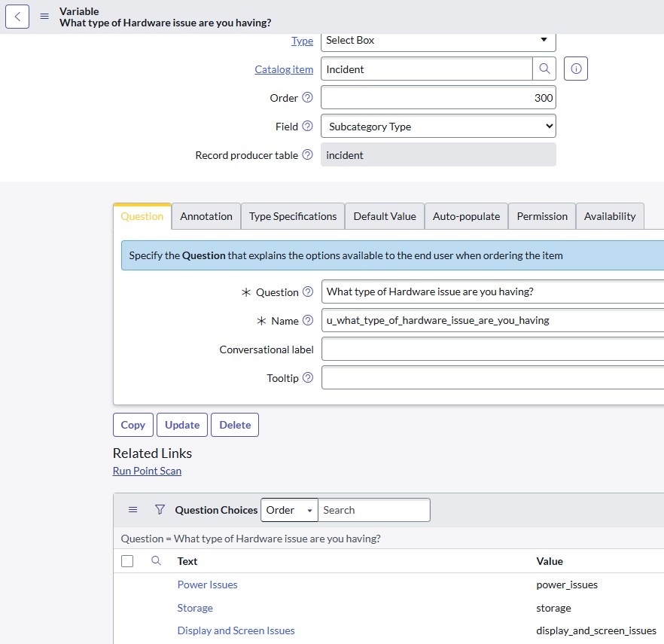
Task: Follow the Type label link
Action: pyautogui.click(x=303, y=41)
